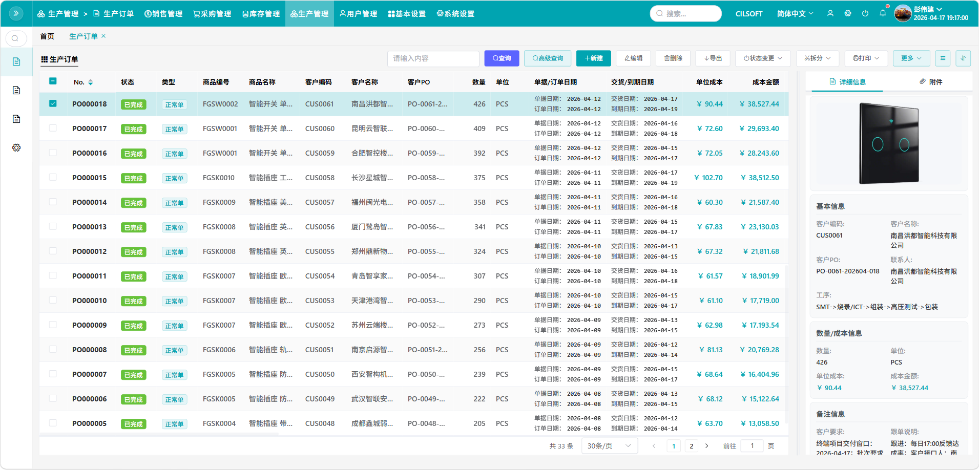Close the 生产订单 tab with the x icon

click(103, 36)
